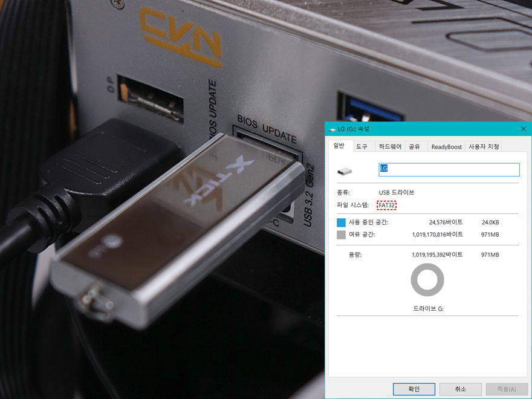
Task: Click the drive label input field
Action: pos(449,170)
